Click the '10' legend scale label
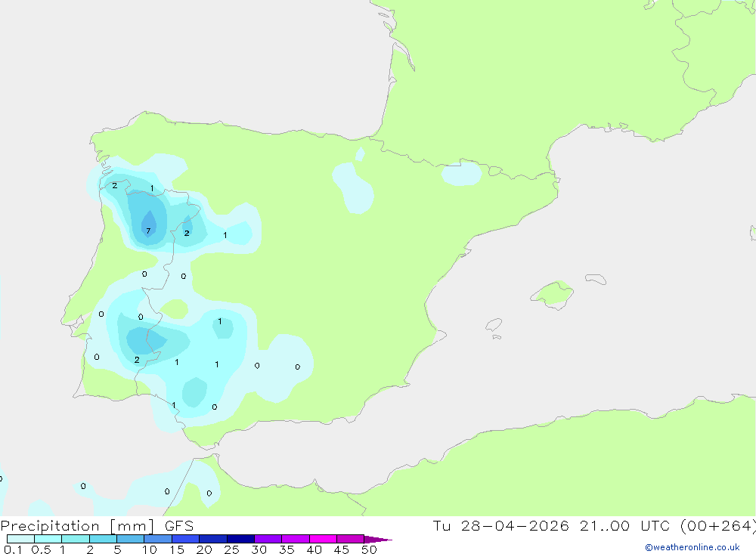The height and width of the screenshot is (554, 756). click(149, 549)
